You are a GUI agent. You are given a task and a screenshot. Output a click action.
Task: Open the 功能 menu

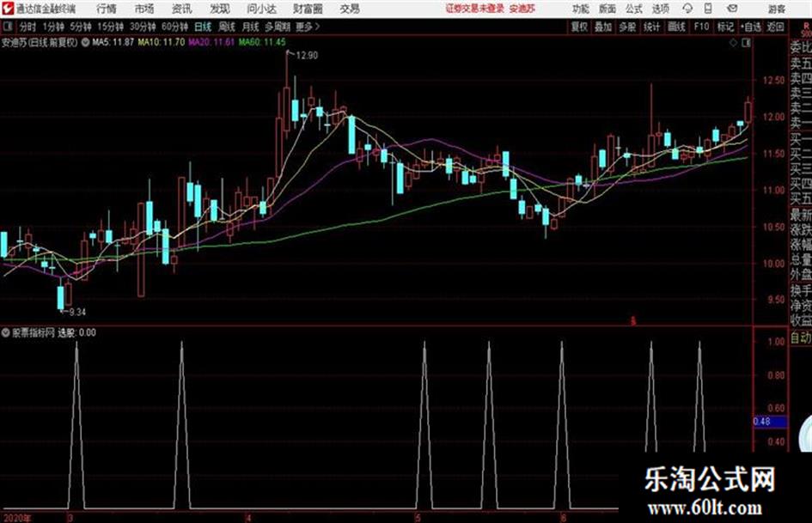pyautogui.click(x=581, y=9)
